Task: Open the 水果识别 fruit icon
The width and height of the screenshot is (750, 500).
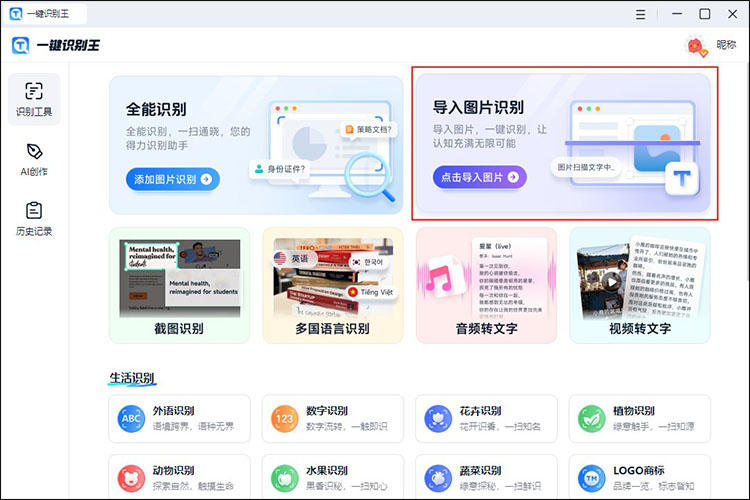Action: 285,477
